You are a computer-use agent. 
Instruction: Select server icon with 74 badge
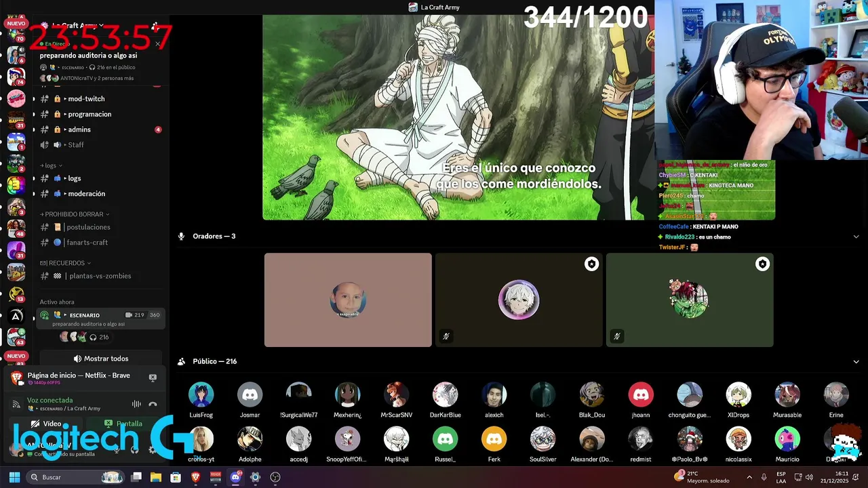pos(16,77)
